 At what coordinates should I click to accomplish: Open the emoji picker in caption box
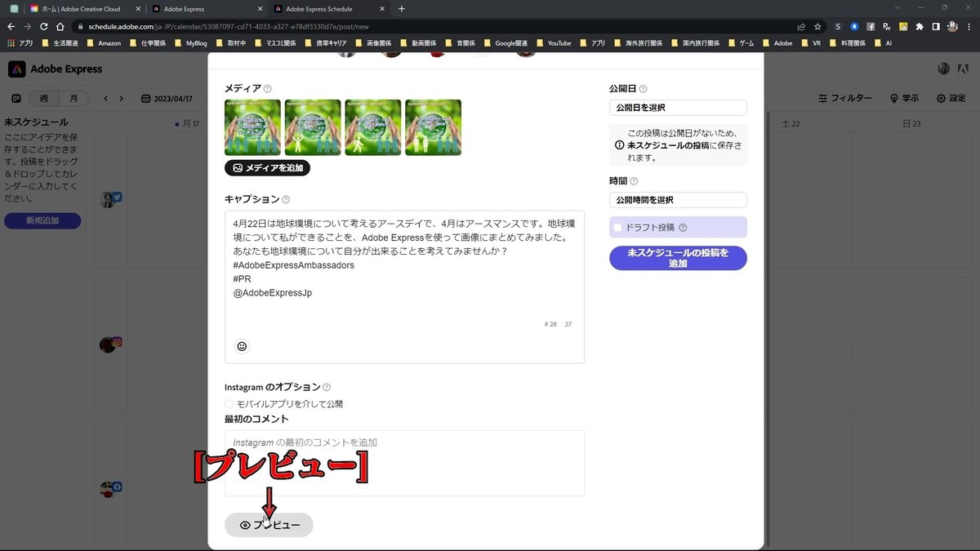click(242, 346)
